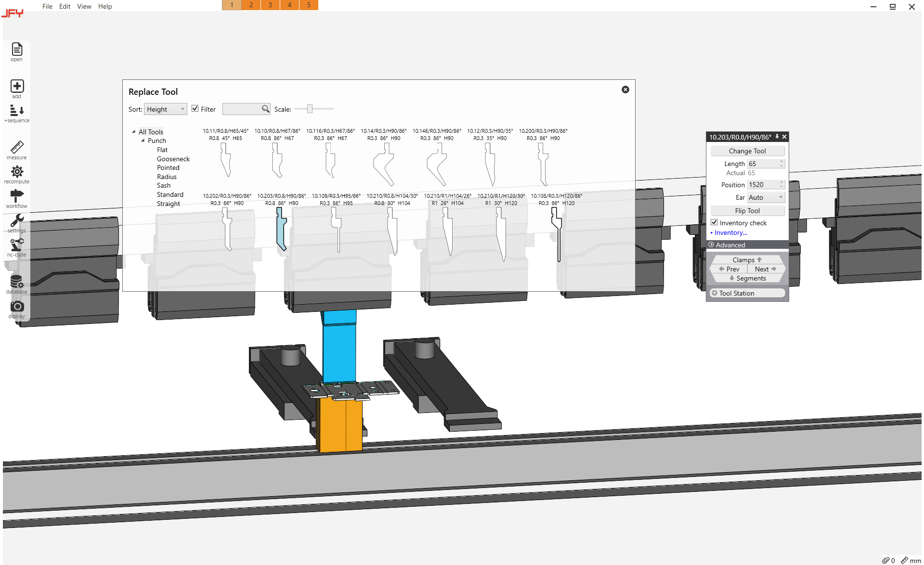Viewport: 924px width, 565px height.
Task: Click the add part icon
Action: coord(17,86)
